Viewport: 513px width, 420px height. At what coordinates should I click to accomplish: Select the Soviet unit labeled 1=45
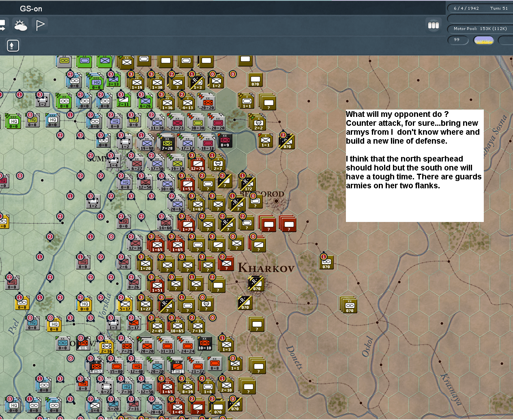177,407
